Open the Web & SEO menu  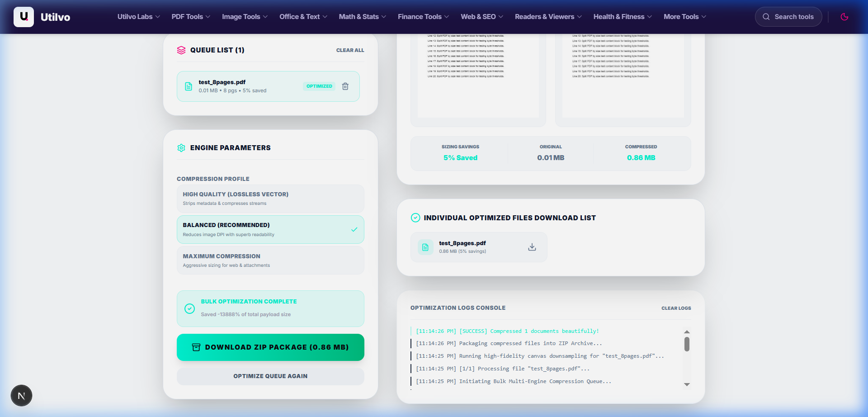[482, 17]
